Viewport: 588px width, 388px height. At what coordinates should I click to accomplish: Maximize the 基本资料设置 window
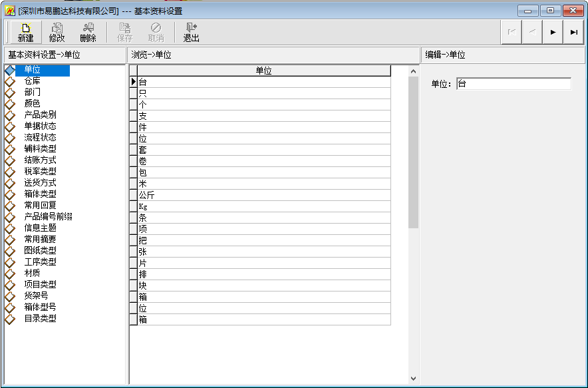[x=551, y=11]
